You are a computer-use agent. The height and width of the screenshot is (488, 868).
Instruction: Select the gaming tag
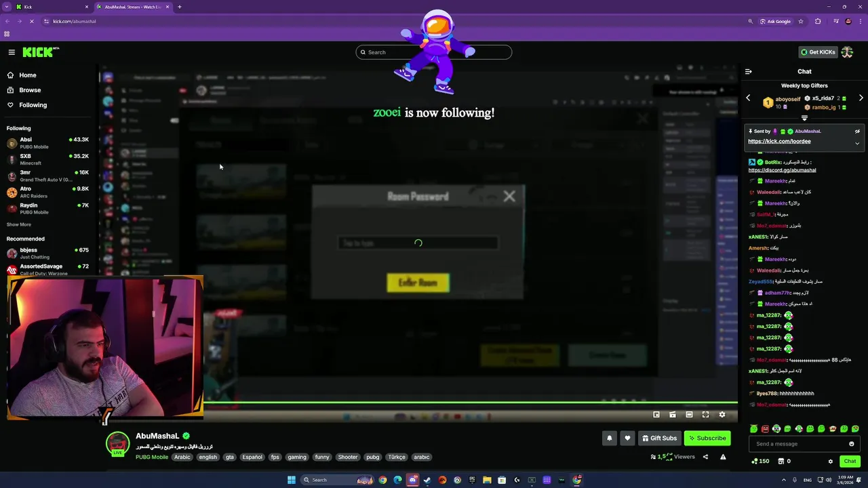coord(297,457)
